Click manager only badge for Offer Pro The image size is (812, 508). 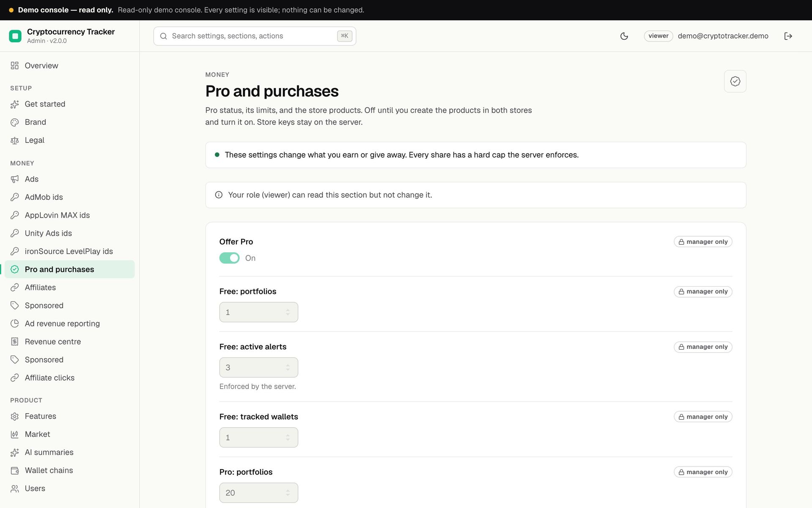tap(703, 242)
